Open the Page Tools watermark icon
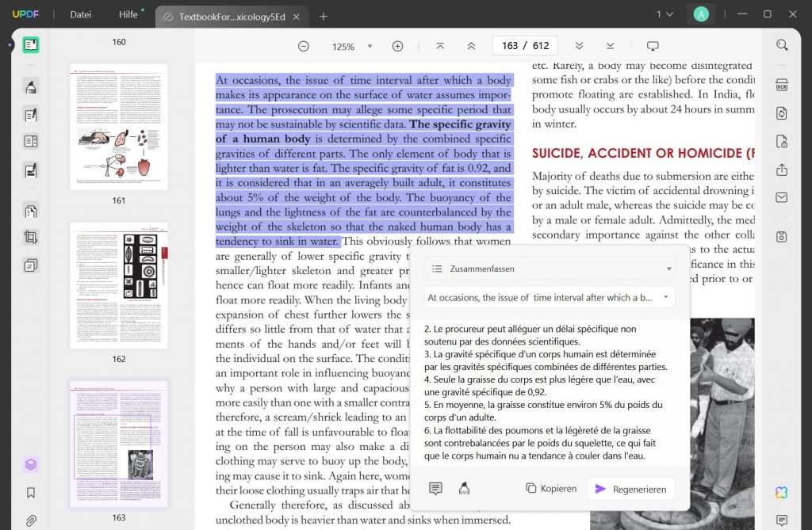This screenshot has width=812, height=530. tap(31, 265)
